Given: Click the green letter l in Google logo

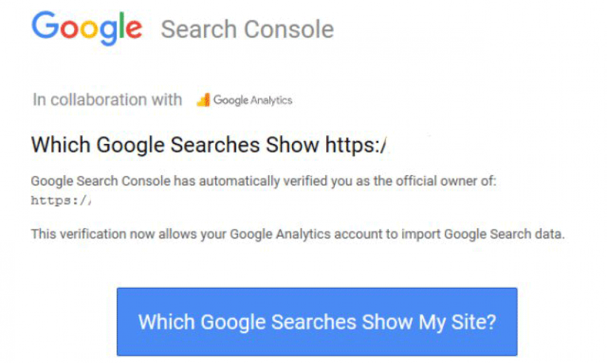Looking at the screenshot, I should (x=121, y=25).
